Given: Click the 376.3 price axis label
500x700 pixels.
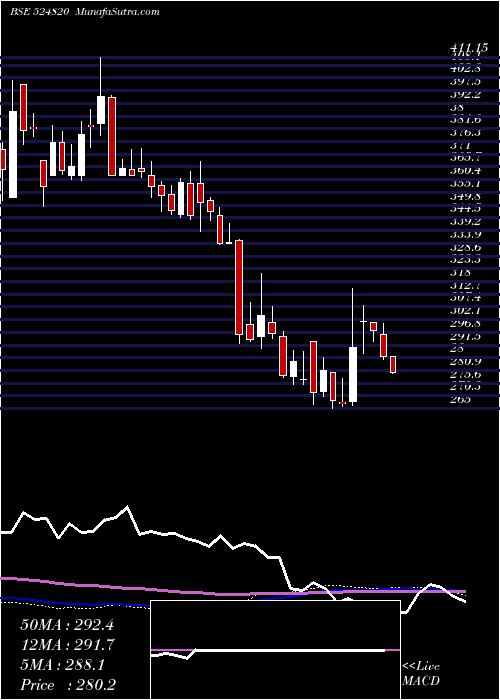Looking at the screenshot, I should (466, 133).
